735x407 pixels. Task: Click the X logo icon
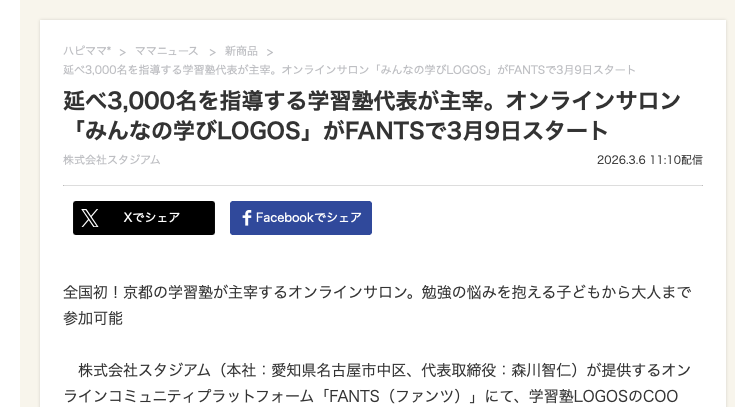tap(90, 218)
